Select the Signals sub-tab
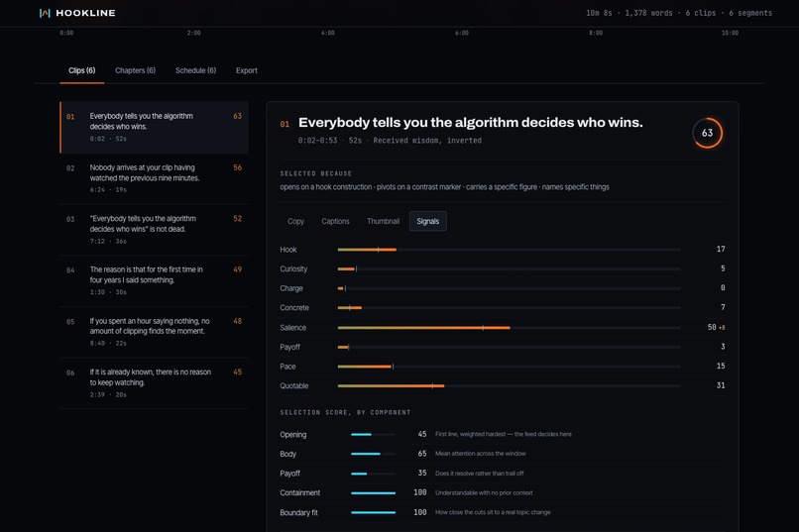 click(428, 222)
